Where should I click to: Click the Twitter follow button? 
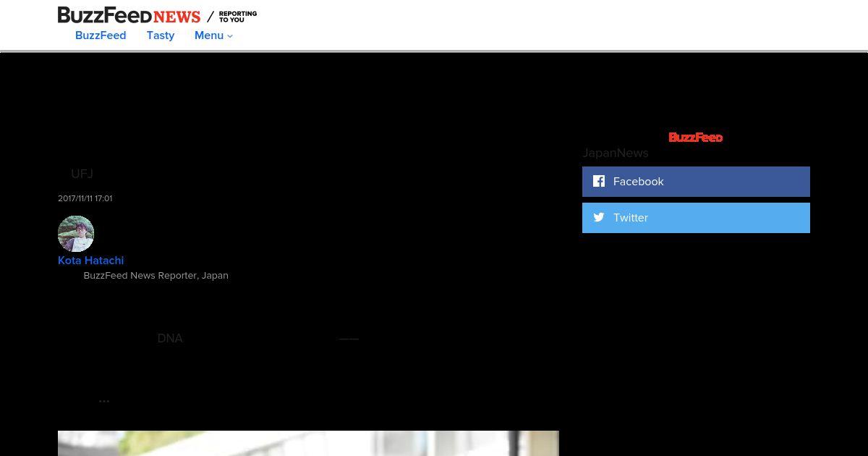click(x=696, y=218)
